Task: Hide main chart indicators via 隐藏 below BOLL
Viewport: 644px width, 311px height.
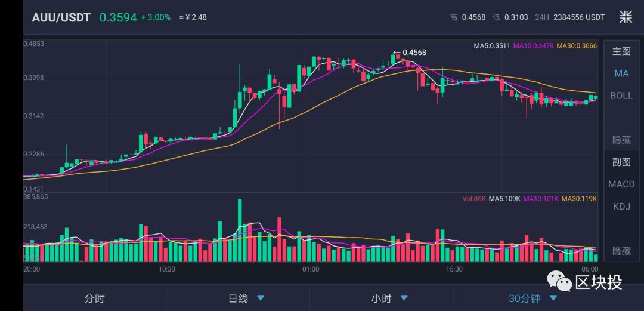Action: coord(621,140)
